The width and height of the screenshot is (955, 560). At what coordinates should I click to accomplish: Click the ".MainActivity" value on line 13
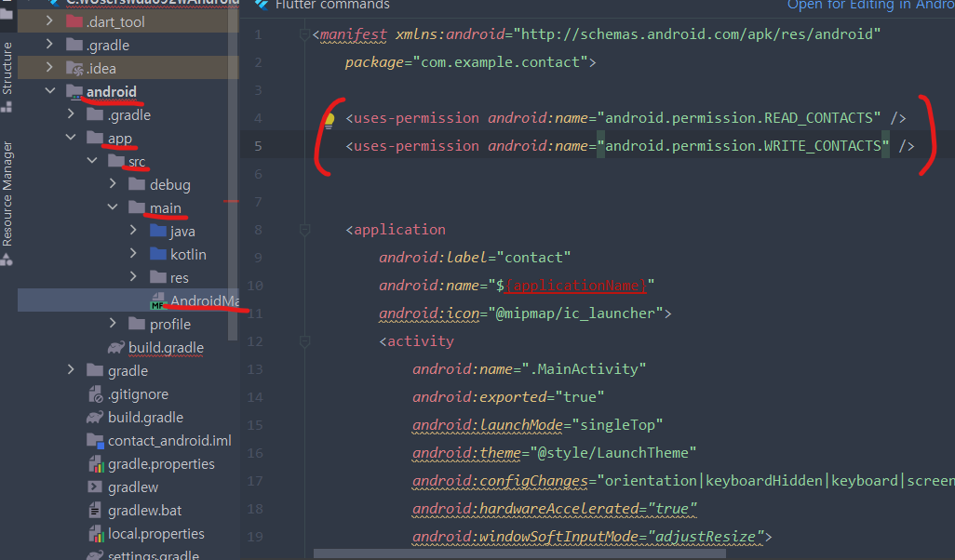pyautogui.click(x=584, y=369)
